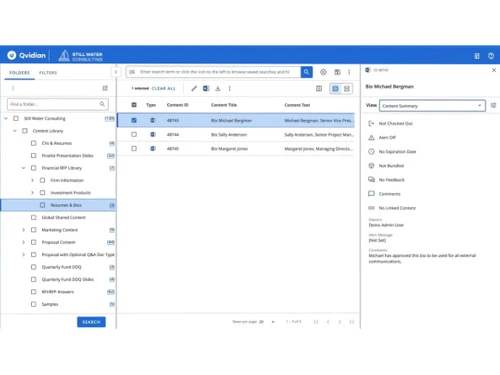Check the Bio Sally Anderson row checkbox
The height and width of the screenshot is (375, 500).
[134, 135]
